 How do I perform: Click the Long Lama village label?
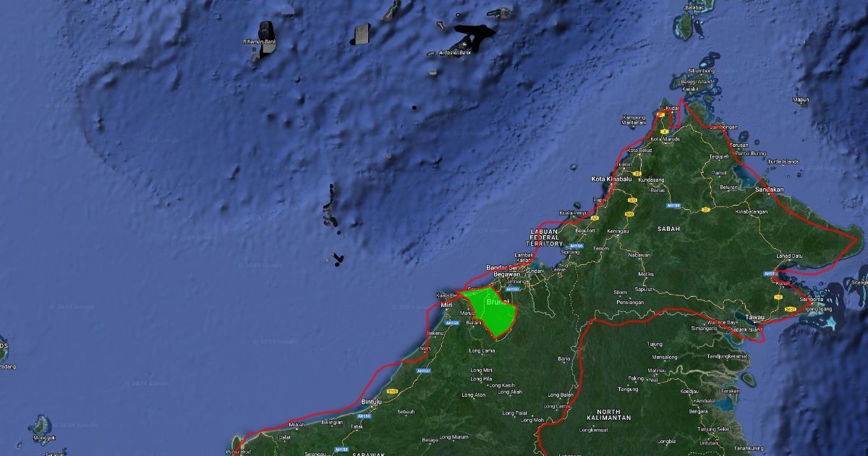(481, 351)
